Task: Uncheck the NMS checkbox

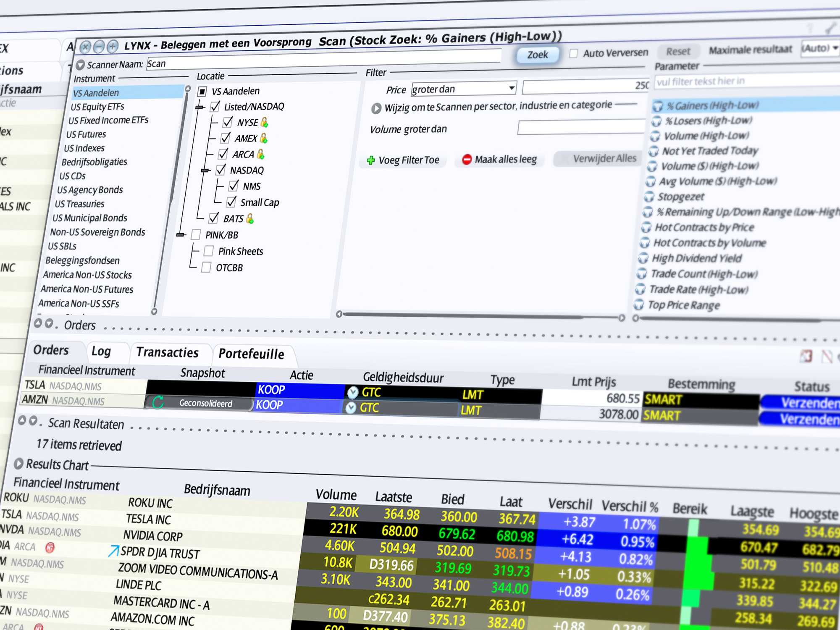Action: 234,186
